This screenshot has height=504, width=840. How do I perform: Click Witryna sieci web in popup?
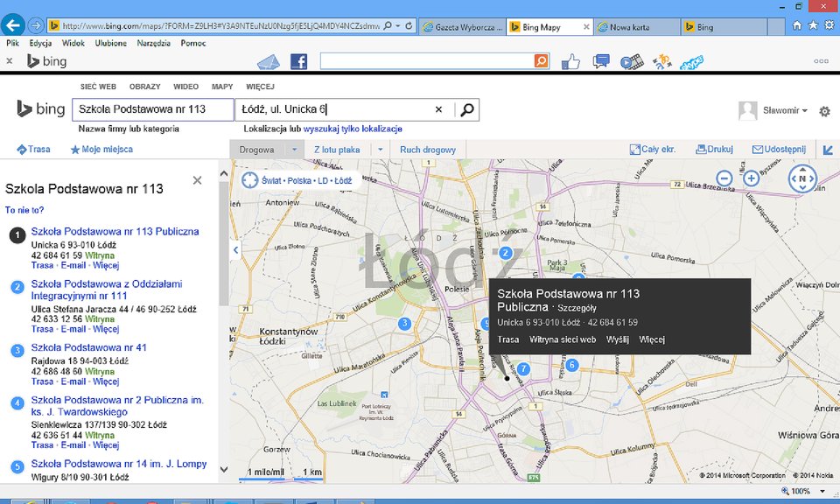click(563, 339)
